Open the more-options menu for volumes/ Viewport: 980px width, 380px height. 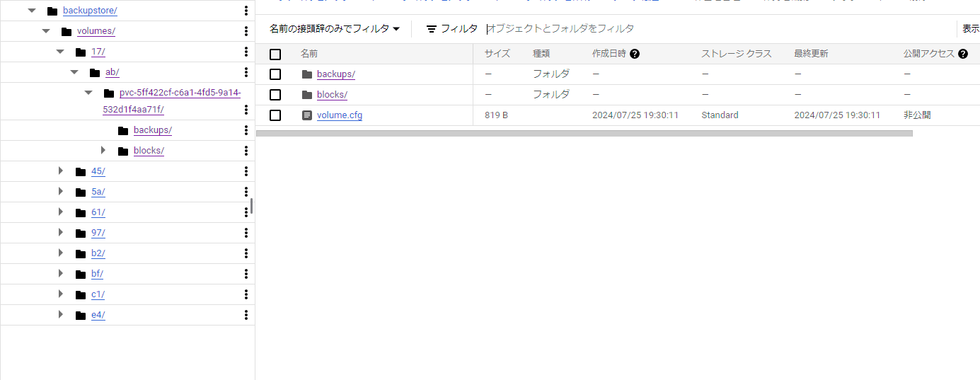(246, 31)
